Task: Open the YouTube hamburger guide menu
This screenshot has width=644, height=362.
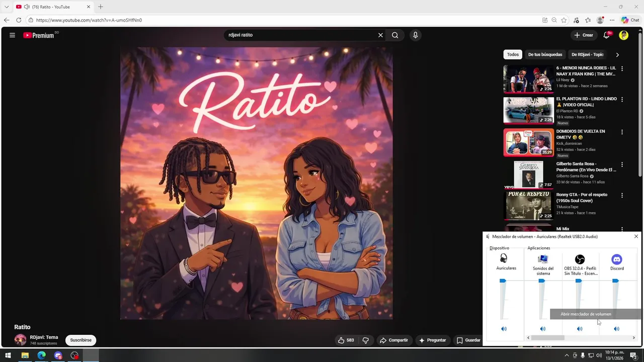Action: click(12, 35)
